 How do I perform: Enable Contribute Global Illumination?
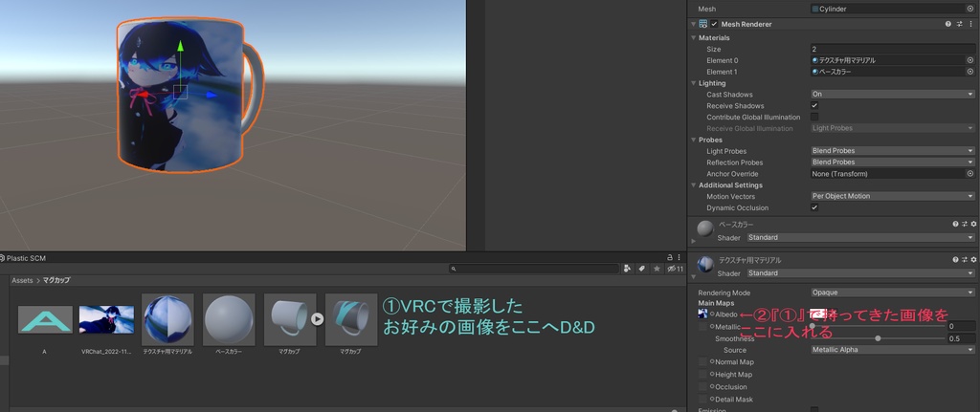click(x=814, y=117)
